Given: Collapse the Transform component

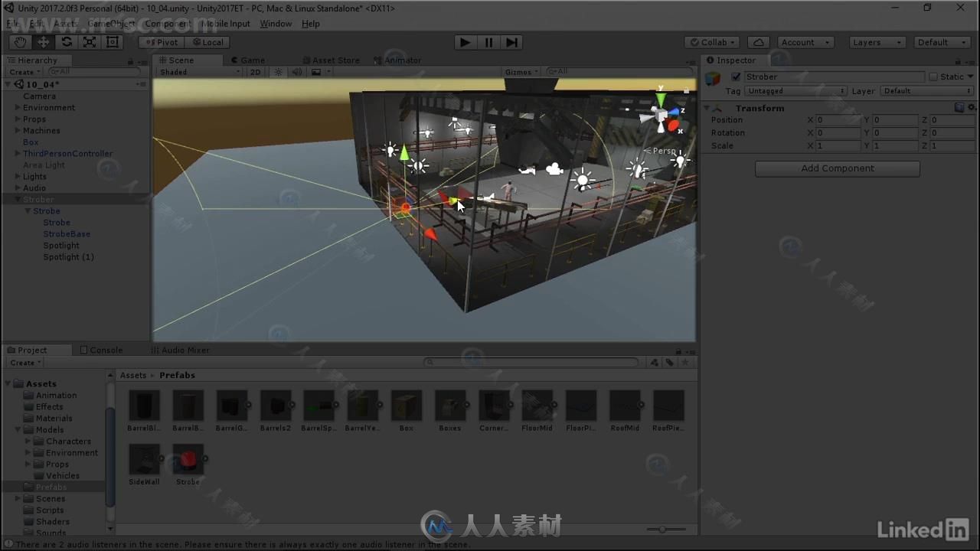Looking at the screenshot, I should coord(707,108).
